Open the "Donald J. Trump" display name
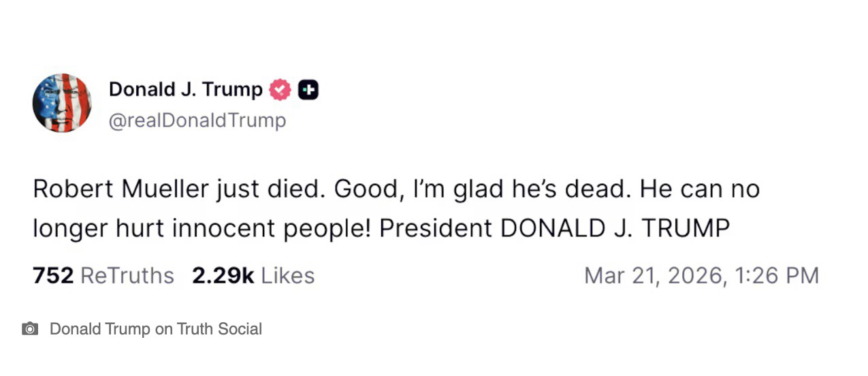The width and height of the screenshot is (868, 376). point(185,89)
